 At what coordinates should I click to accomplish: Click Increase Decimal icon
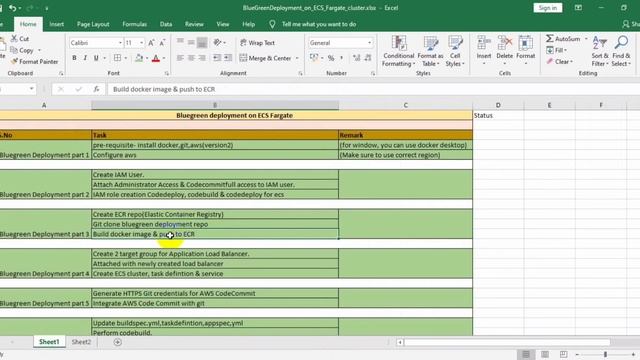(x=356, y=58)
